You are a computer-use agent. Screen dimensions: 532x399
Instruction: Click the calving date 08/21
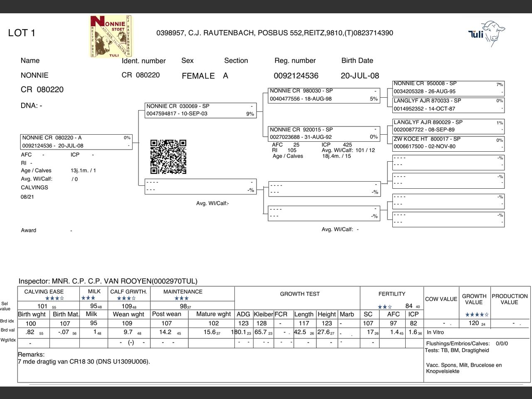(27, 197)
